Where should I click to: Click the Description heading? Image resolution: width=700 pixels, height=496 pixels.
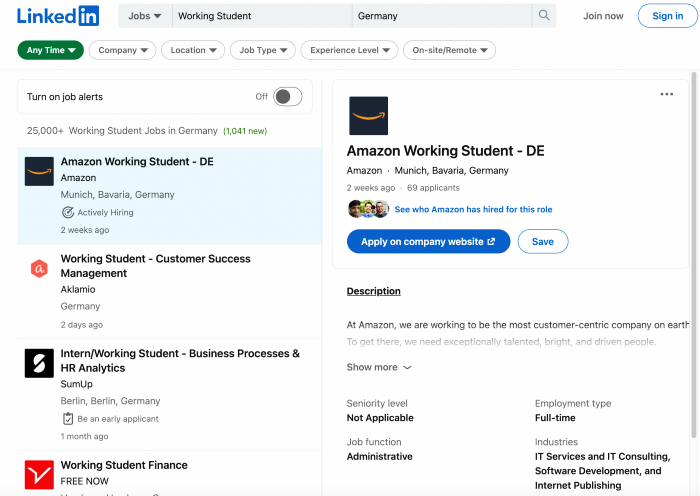(x=374, y=291)
